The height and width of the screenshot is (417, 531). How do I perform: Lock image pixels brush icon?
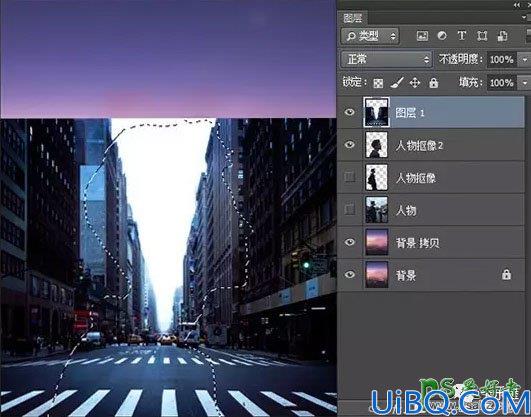tap(397, 83)
